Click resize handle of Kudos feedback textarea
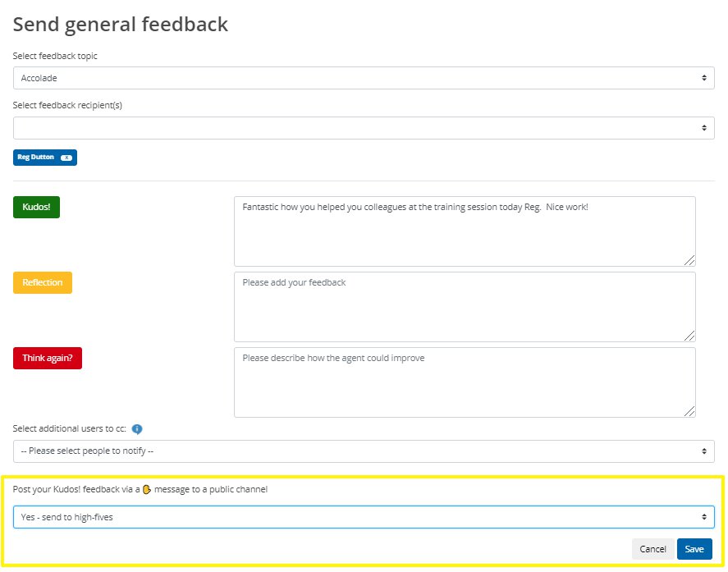The height and width of the screenshot is (572, 728). pos(689,260)
